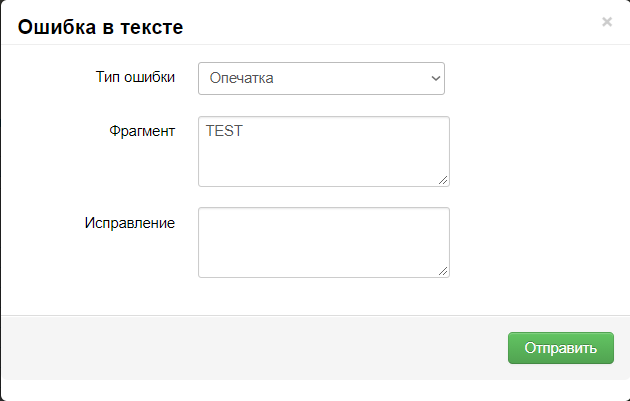Click the "Тип ошибки" field label
The width and height of the screenshot is (630, 401).
coord(135,78)
